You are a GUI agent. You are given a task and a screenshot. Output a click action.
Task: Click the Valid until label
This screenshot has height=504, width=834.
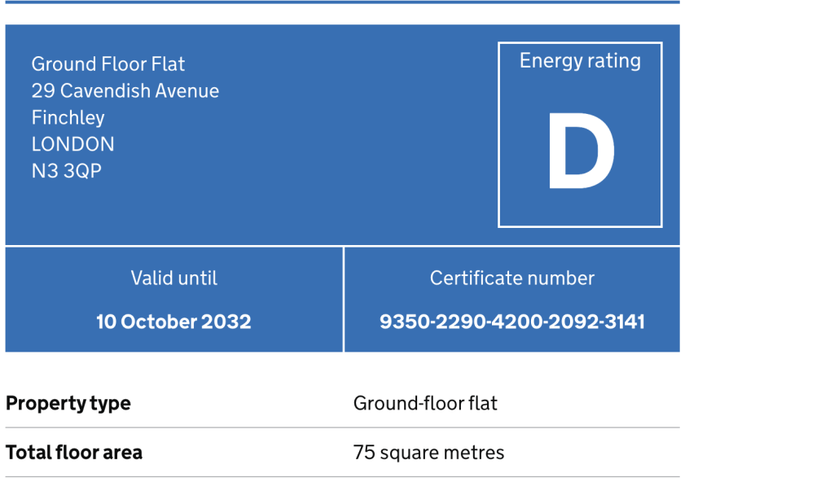[x=174, y=278]
